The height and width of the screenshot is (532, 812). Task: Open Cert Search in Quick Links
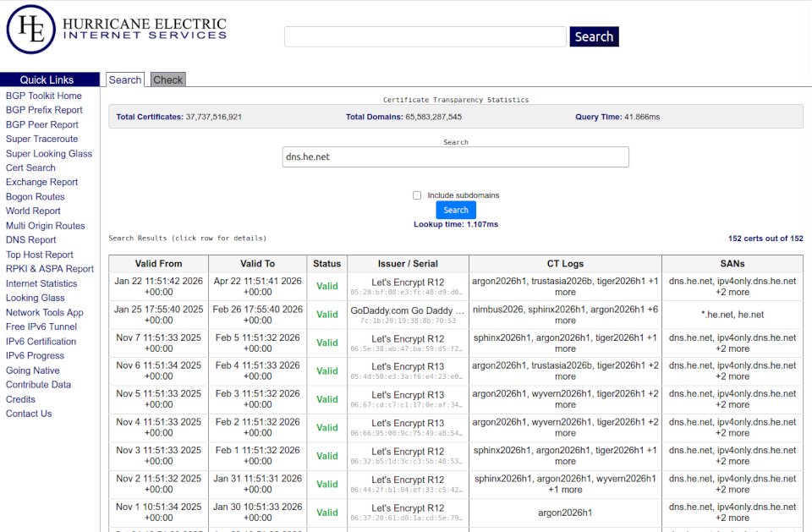pyautogui.click(x=30, y=167)
